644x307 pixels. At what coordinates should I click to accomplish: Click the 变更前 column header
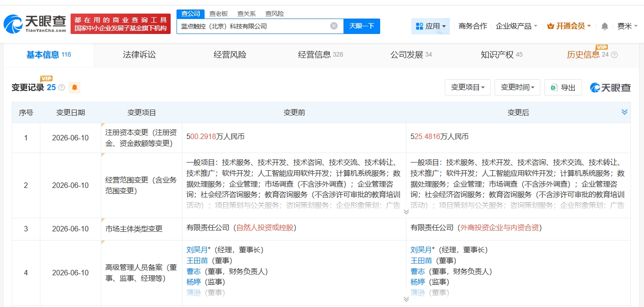294,113
